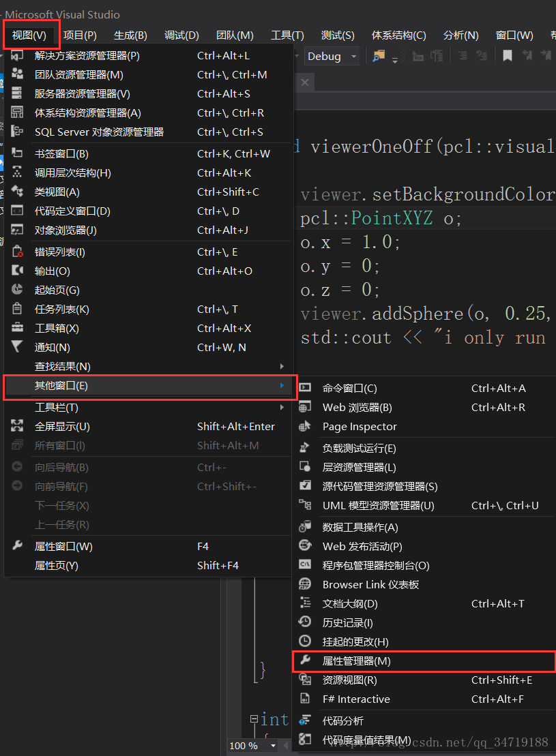
Task: Click 属性窗口 wrench icon
Action: (17, 545)
